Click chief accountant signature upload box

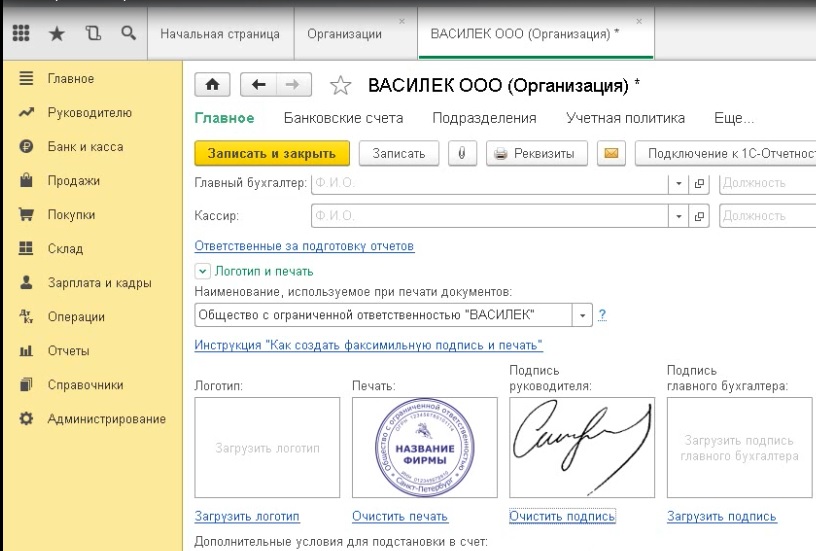coord(740,447)
